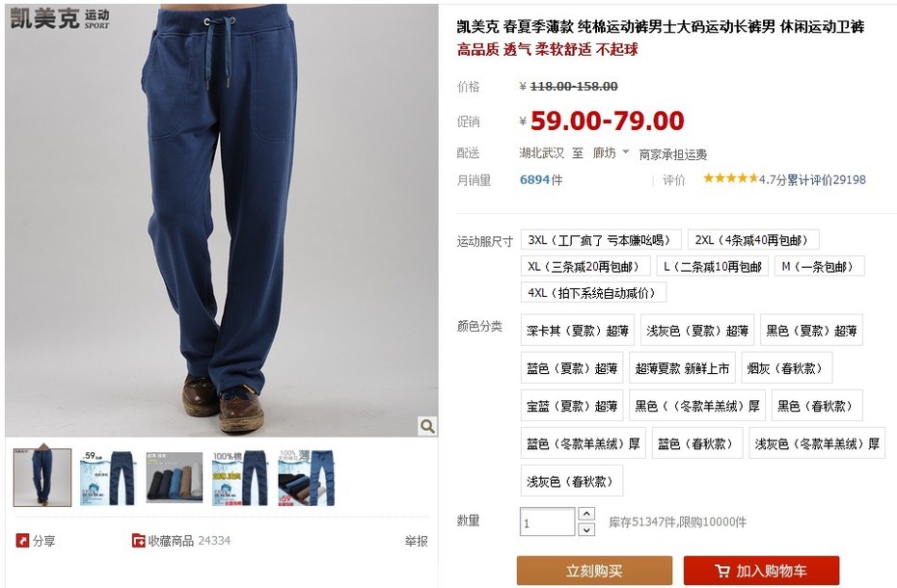Click the 举报 report link
This screenshot has width=897, height=588.
[x=416, y=541]
